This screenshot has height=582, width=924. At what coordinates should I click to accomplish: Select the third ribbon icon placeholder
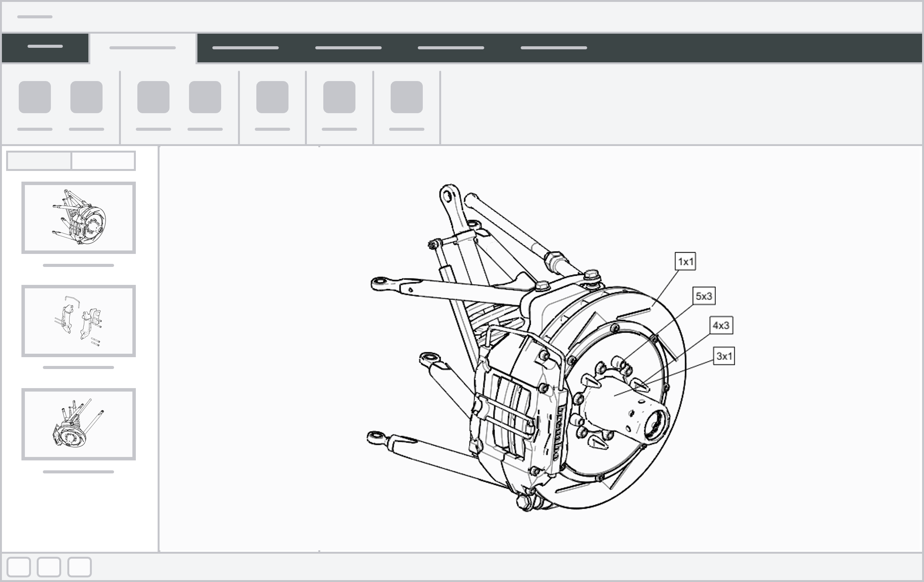pos(153,97)
